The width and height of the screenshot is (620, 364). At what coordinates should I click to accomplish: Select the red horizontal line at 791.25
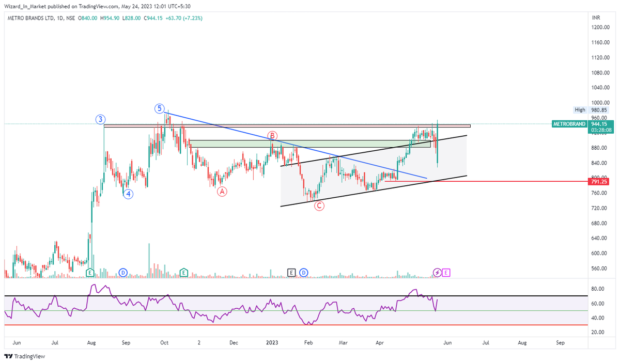pyautogui.click(x=486, y=181)
